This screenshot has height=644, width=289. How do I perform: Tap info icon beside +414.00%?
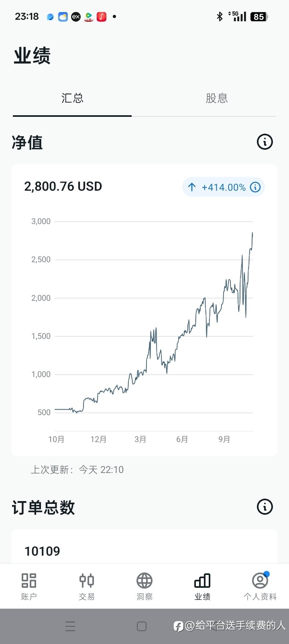point(255,187)
